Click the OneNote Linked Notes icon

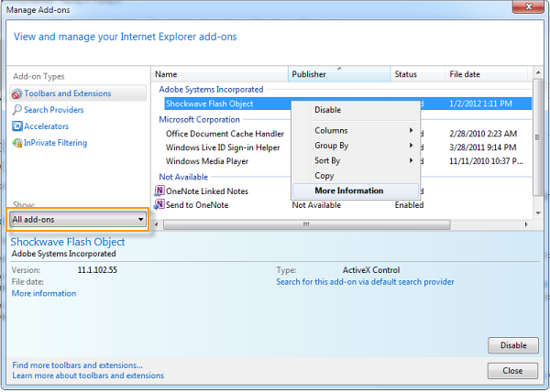[159, 191]
